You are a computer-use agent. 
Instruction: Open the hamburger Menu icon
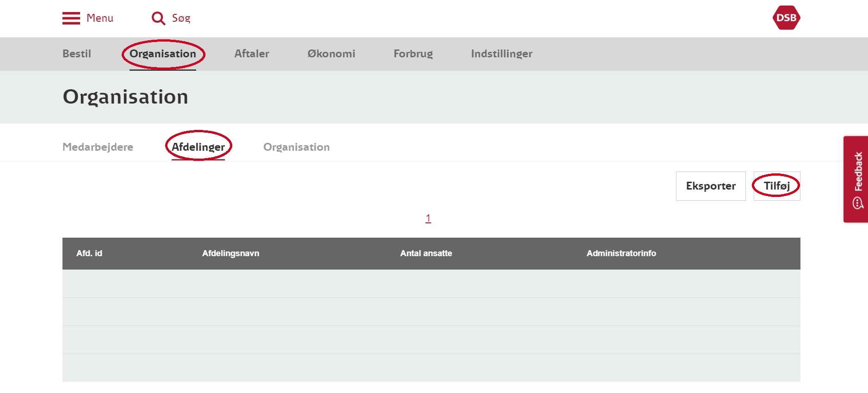tap(71, 18)
